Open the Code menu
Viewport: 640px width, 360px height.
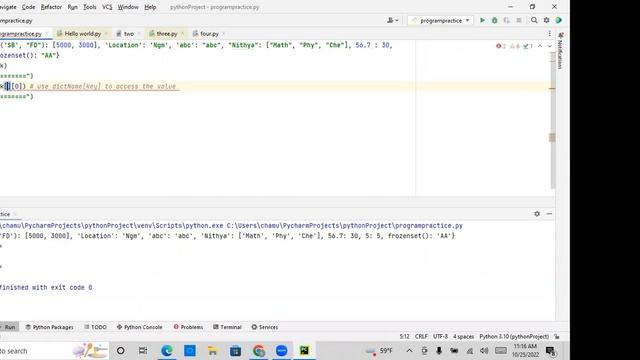(x=28, y=7)
